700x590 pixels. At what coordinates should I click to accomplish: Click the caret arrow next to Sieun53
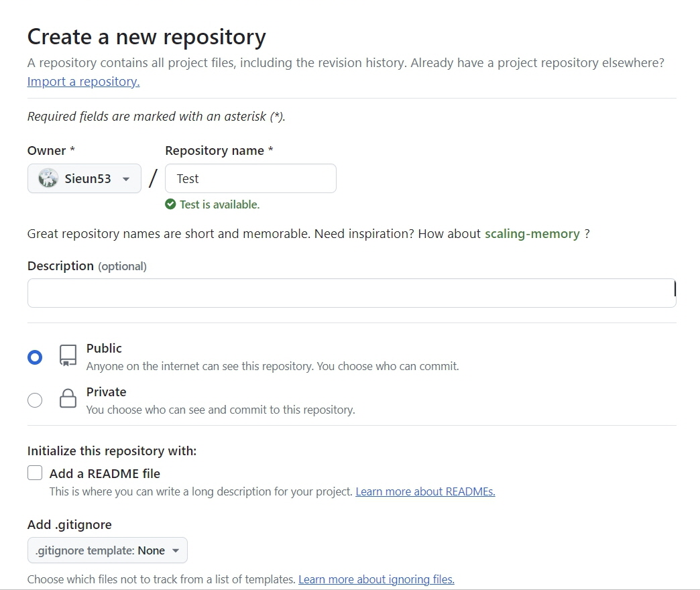[x=126, y=179]
